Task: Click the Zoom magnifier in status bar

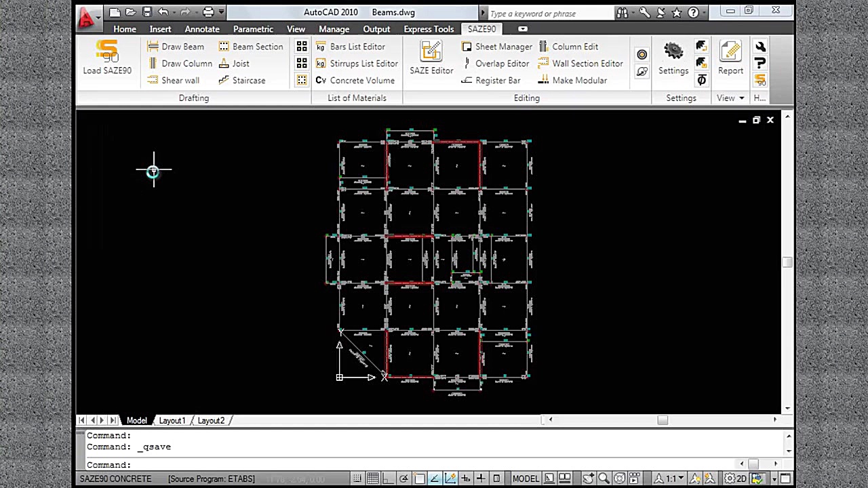Action: point(604,479)
